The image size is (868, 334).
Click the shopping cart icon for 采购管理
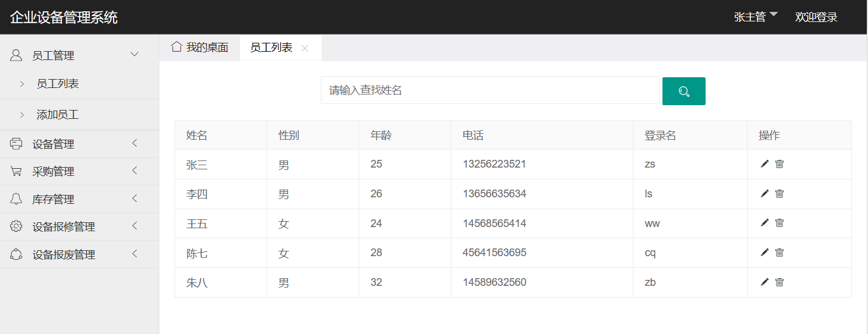pos(16,172)
